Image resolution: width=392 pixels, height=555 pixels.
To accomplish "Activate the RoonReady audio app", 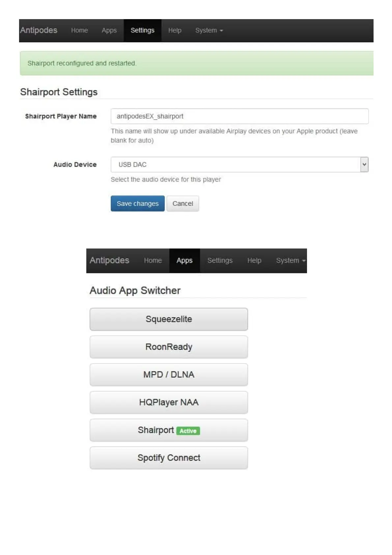I will coord(169,347).
